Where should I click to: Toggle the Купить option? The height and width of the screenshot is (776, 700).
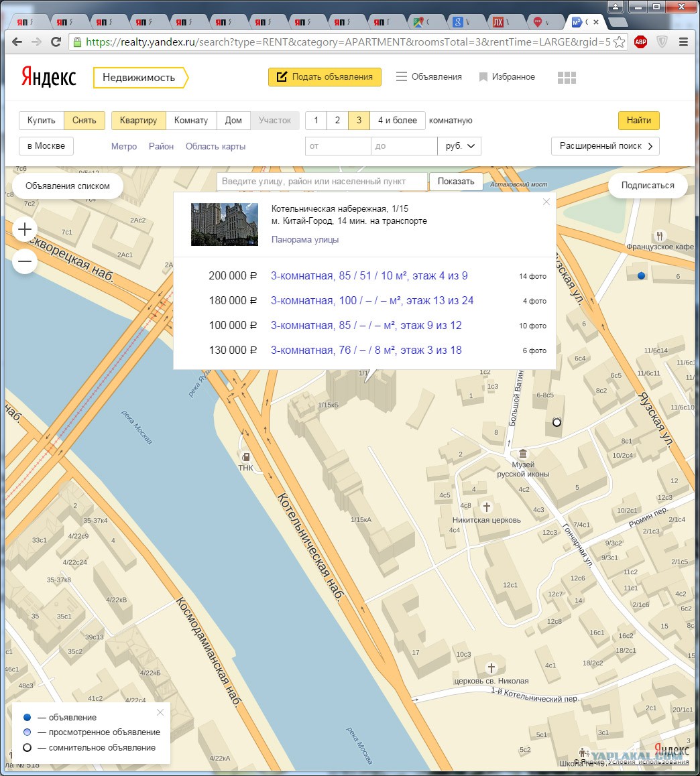click(41, 120)
